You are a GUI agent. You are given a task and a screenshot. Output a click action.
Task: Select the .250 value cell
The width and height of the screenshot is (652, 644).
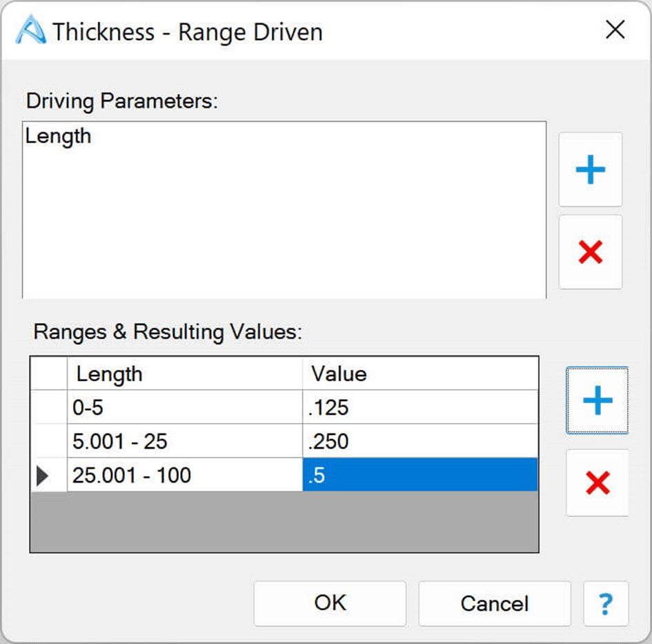[419, 441]
